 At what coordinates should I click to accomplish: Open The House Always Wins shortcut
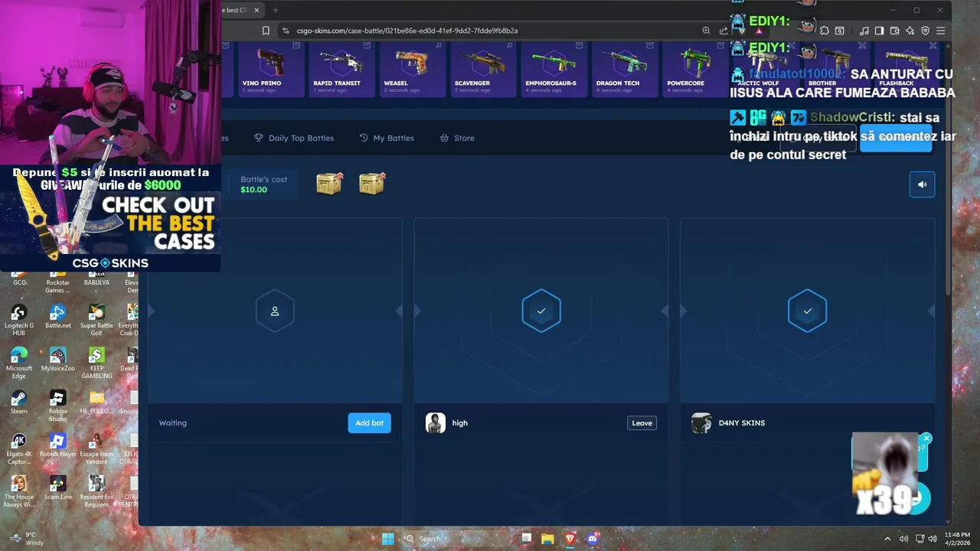click(19, 492)
